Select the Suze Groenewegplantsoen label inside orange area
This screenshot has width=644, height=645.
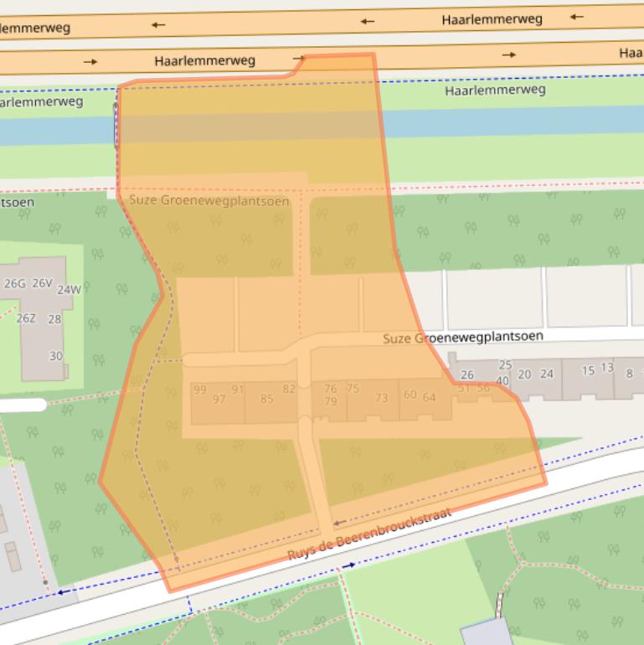coord(209,201)
